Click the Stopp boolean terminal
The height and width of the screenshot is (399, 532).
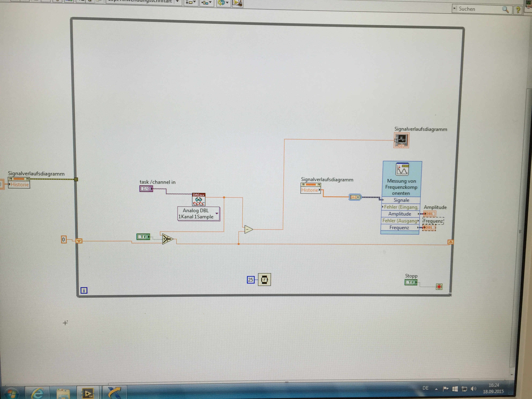coord(411,282)
